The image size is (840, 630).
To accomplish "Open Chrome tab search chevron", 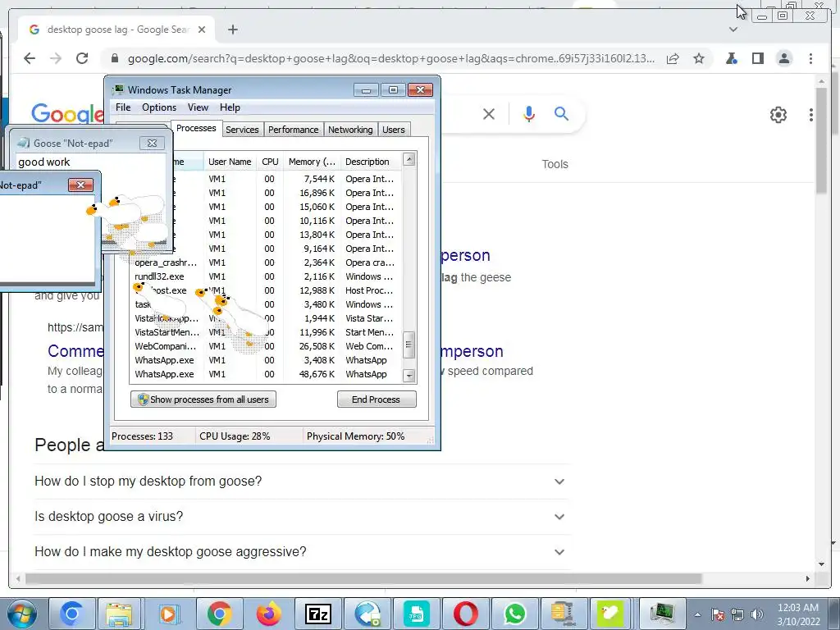I will (733, 30).
